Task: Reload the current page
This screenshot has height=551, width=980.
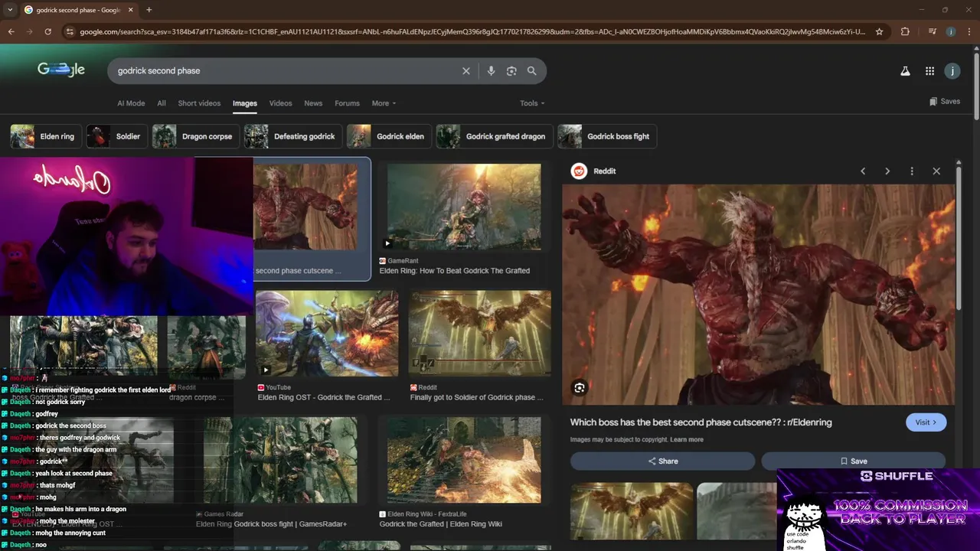Action: pos(47,31)
